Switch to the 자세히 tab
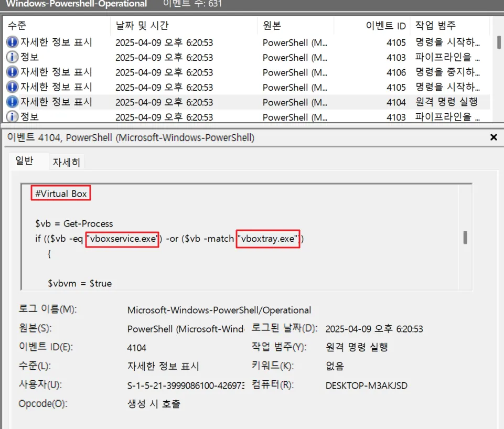Viewport: 504px width, 429px height. click(x=66, y=162)
